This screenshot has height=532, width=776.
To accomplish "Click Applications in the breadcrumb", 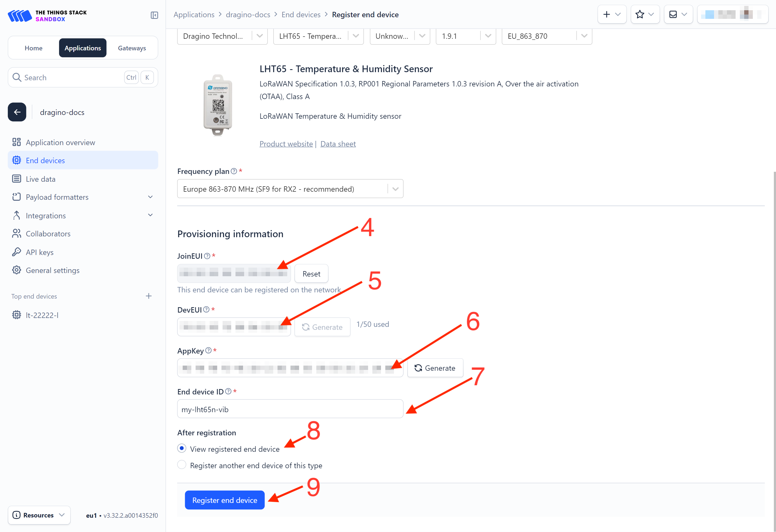I will [x=194, y=15].
